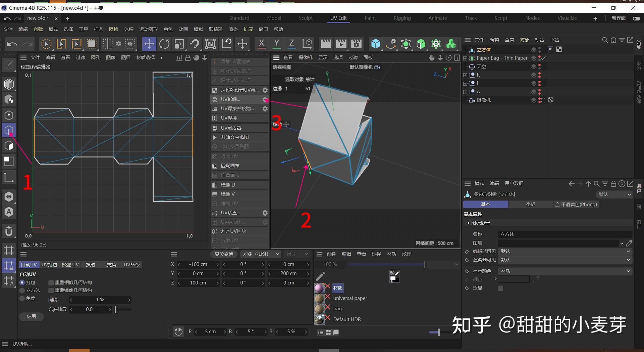Click the 应用 button in Auto UV panel

(x=31, y=316)
